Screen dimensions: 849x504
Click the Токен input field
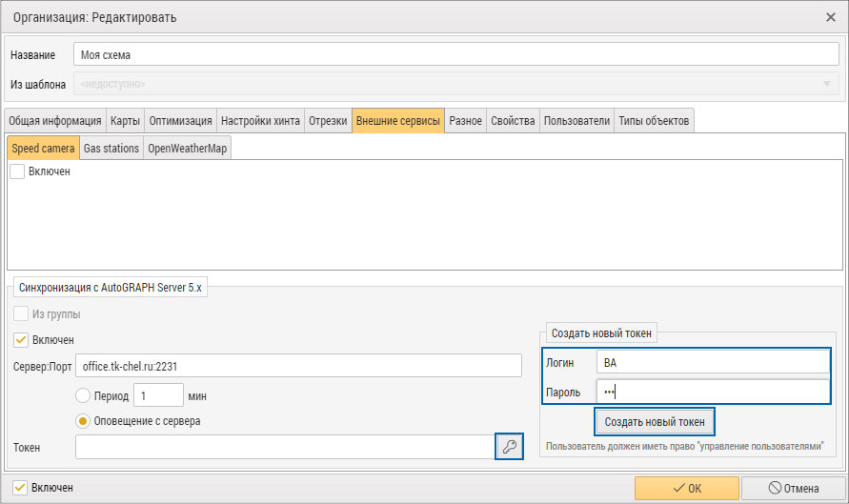[285, 447]
